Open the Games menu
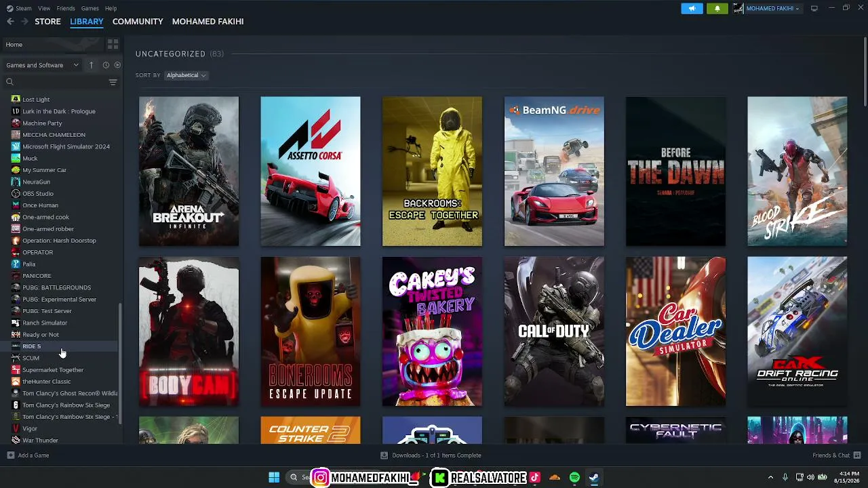 (90, 8)
